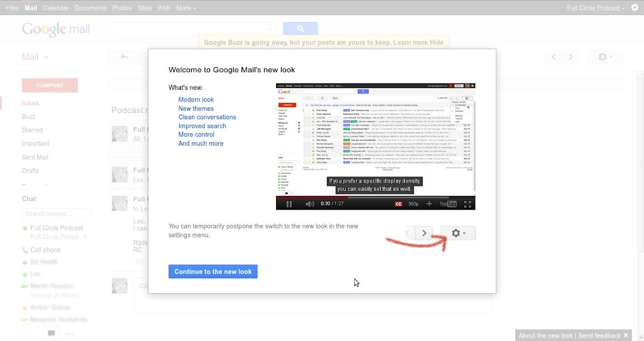This screenshot has height=341, width=644.
Task: Mute the video volume speaker icon
Action: point(309,204)
